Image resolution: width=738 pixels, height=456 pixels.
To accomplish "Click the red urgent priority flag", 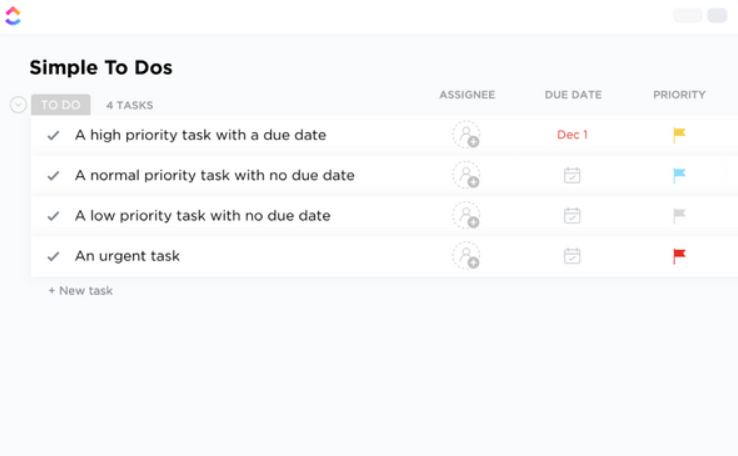I will point(679,256).
